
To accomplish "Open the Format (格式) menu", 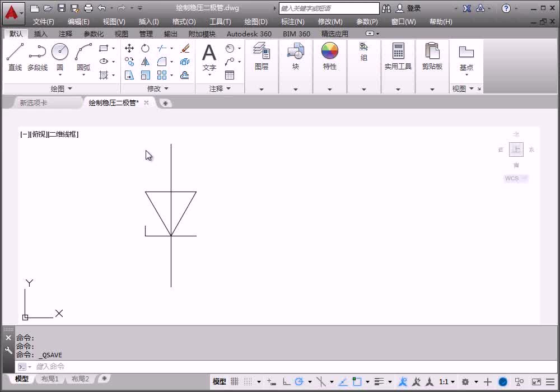I will click(x=184, y=21).
